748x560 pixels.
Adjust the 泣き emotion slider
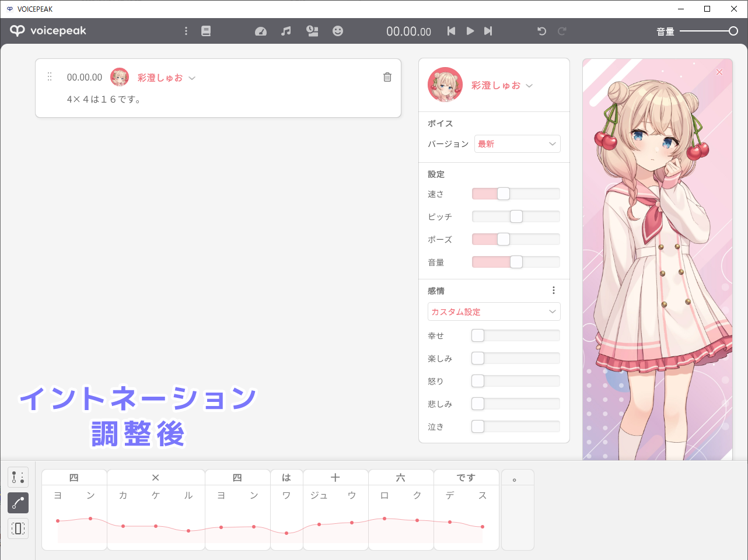tap(516, 426)
